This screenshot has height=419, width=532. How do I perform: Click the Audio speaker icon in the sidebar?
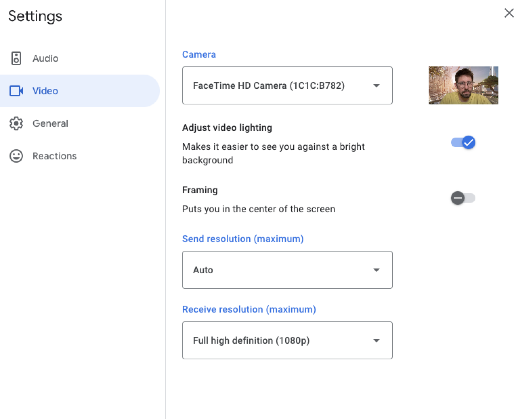click(16, 58)
